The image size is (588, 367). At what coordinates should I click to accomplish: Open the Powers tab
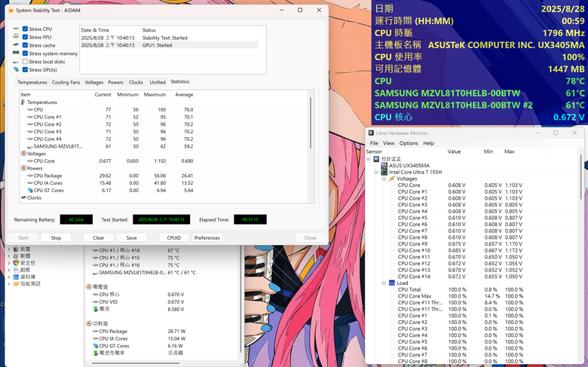(115, 82)
